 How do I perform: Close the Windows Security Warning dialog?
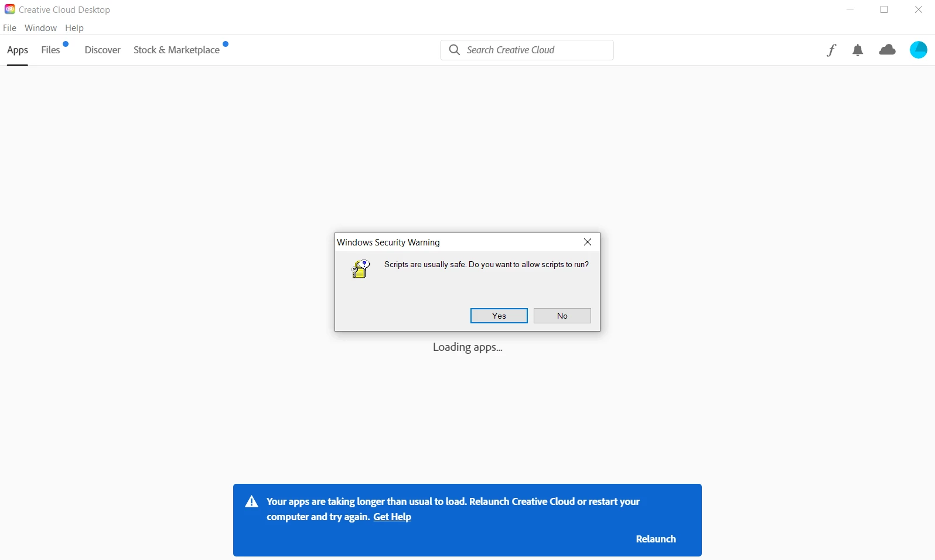click(x=588, y=242)
